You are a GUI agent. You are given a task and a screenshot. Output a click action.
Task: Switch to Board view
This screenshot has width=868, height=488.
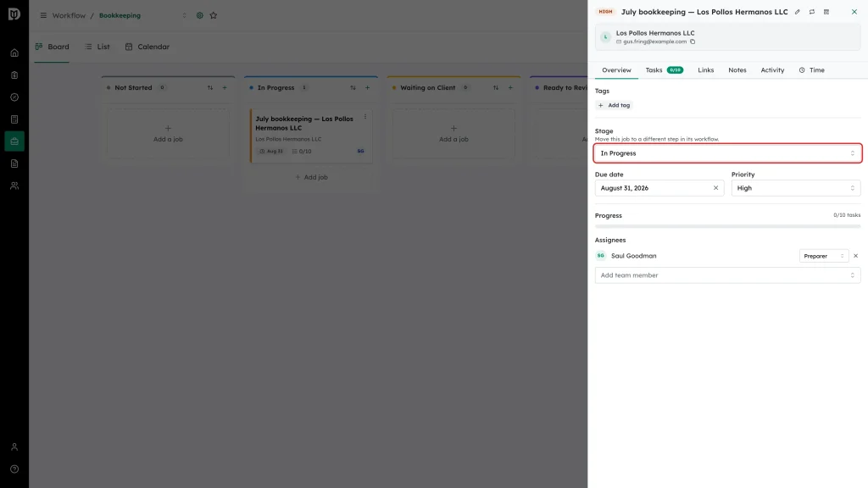(52, 47)
